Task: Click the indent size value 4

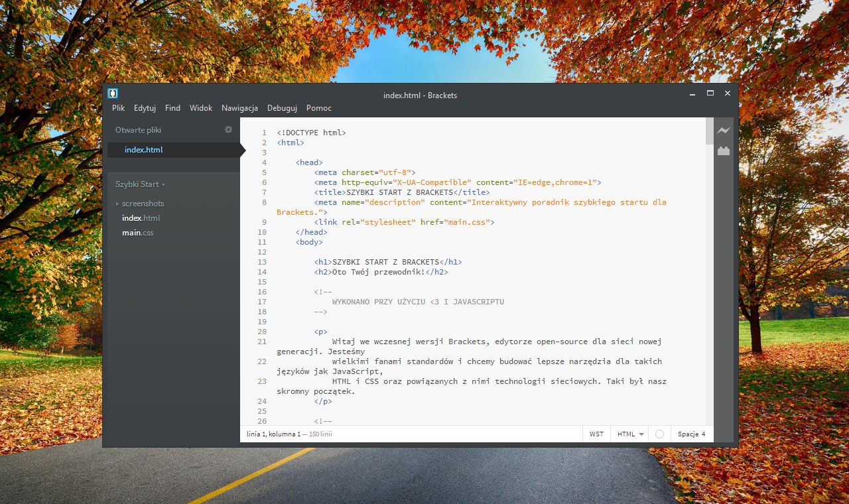Action: click(x=703, y=434)
